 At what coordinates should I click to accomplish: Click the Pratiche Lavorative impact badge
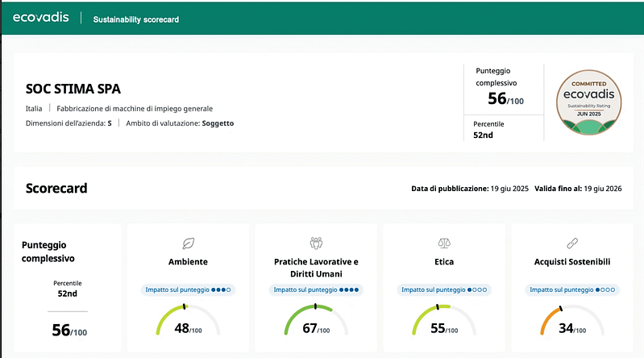pos(315,289)
